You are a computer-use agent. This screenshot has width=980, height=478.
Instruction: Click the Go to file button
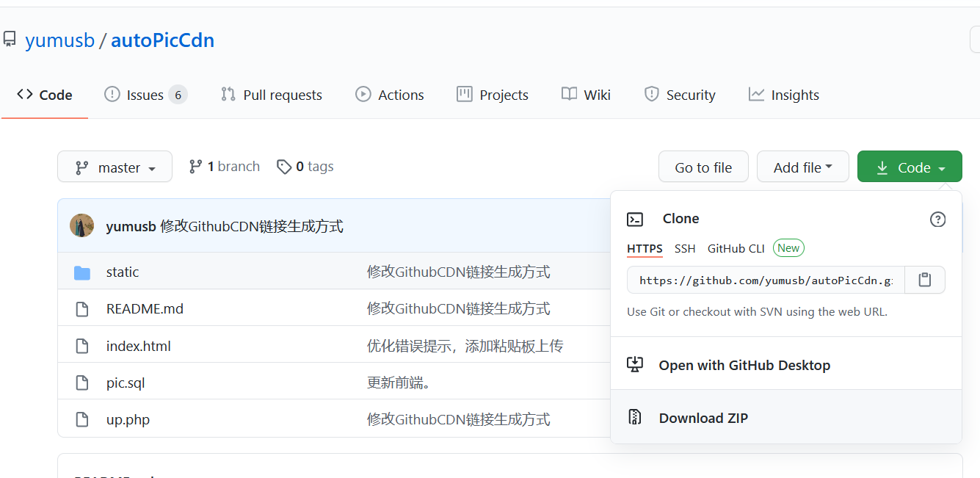[703, 167]
